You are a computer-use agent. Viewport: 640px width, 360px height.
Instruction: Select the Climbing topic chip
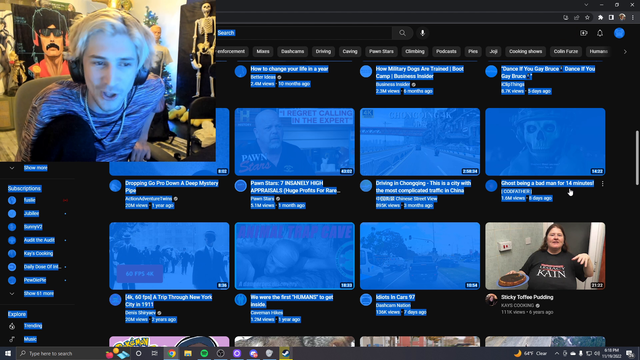(x=415, y=51)
